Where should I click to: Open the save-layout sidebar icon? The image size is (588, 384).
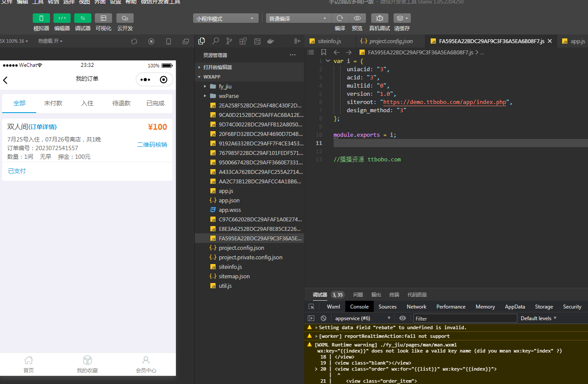coord(257,41)
